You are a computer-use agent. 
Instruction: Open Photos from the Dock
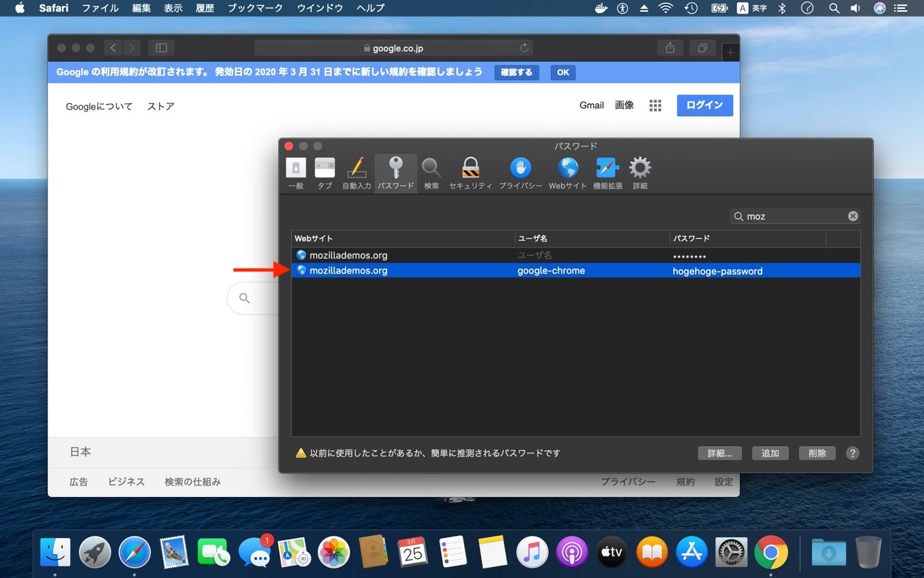334,552
